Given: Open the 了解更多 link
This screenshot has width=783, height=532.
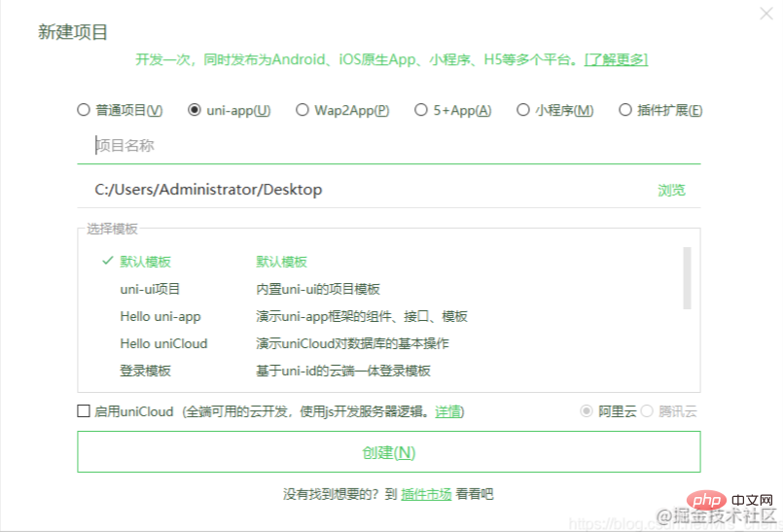Looking at the screenshot, I should (x=617, y=60).
